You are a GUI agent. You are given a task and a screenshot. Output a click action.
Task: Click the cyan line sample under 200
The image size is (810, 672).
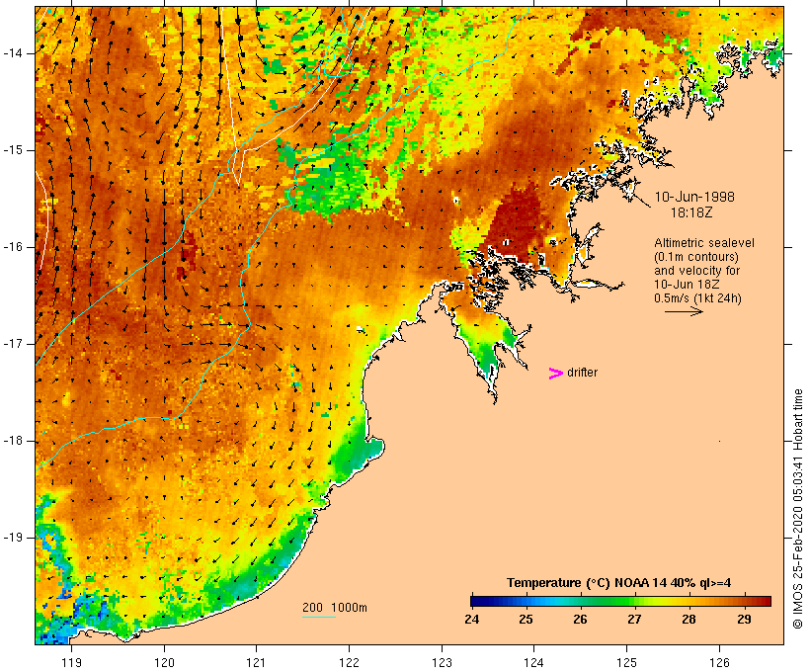(319, 617)
